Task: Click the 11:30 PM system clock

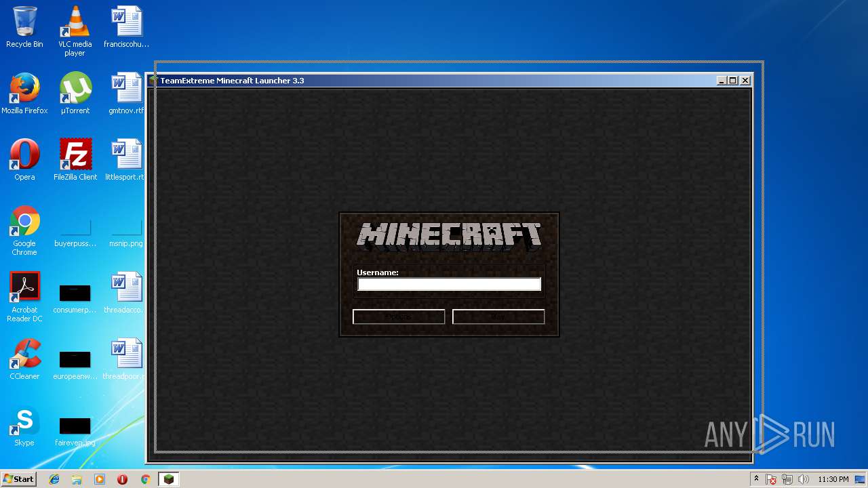Action: coord(833,479)
